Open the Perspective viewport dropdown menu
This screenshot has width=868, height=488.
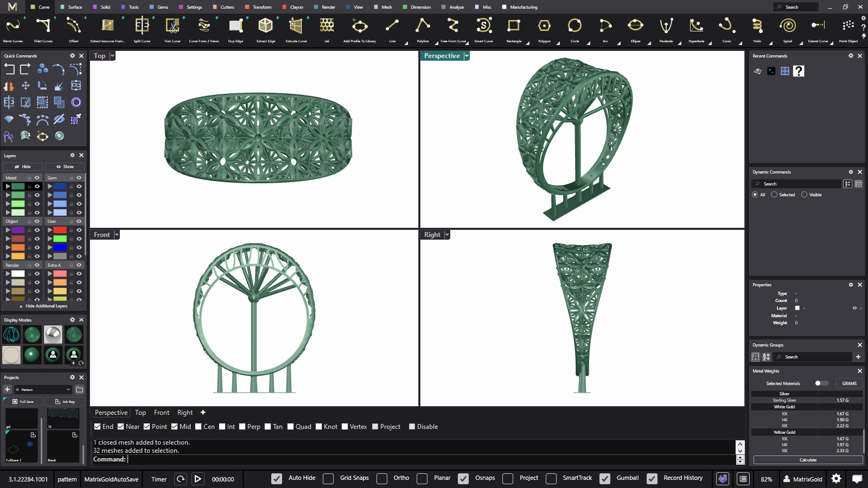pos(466,56)
